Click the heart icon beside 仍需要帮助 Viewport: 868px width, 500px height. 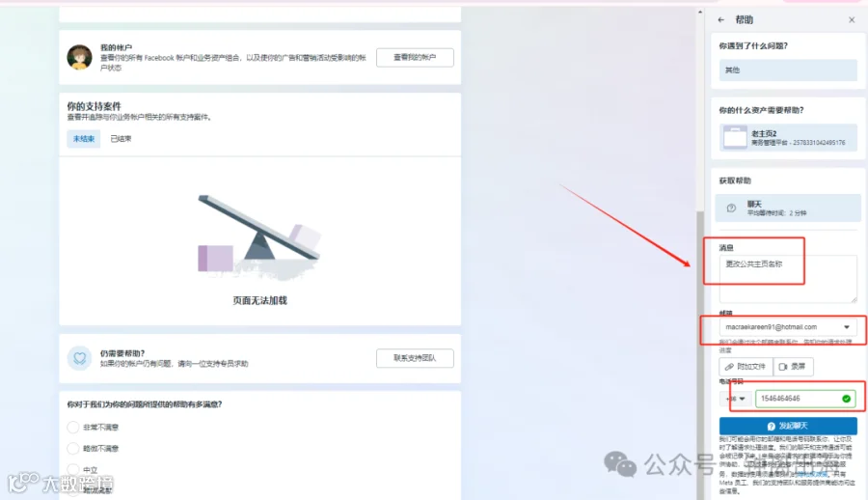coord(80,358)
